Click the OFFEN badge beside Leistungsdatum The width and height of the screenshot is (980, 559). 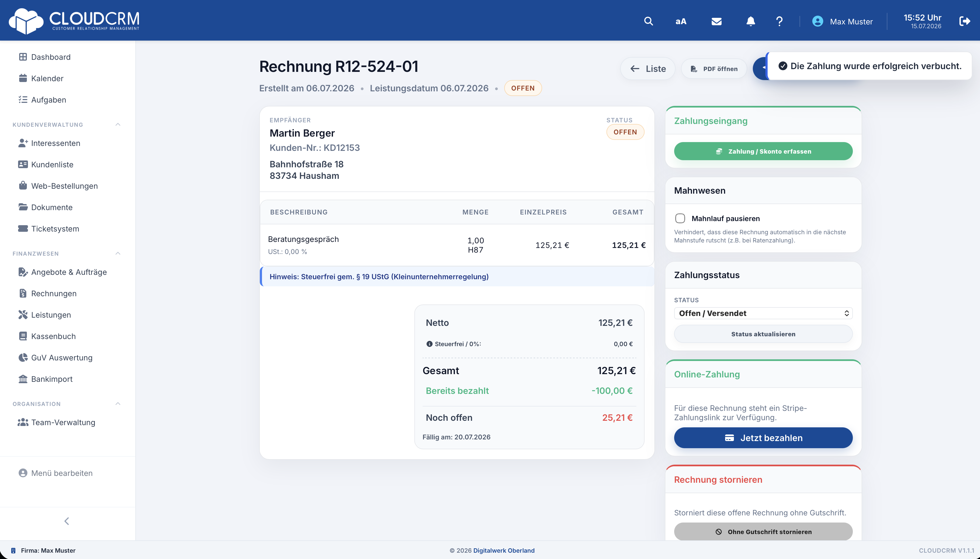pyautogui.click(x=522, y=88)
